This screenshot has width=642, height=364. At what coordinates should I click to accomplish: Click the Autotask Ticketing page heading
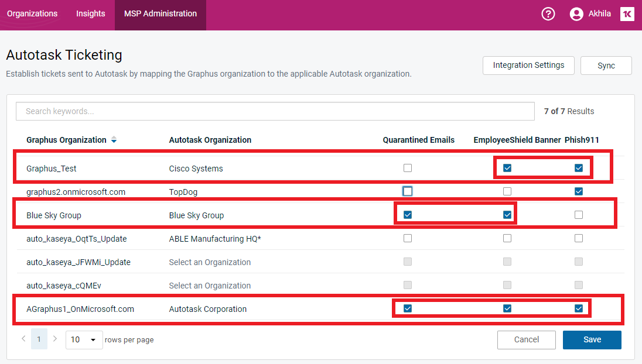[64, 55]
